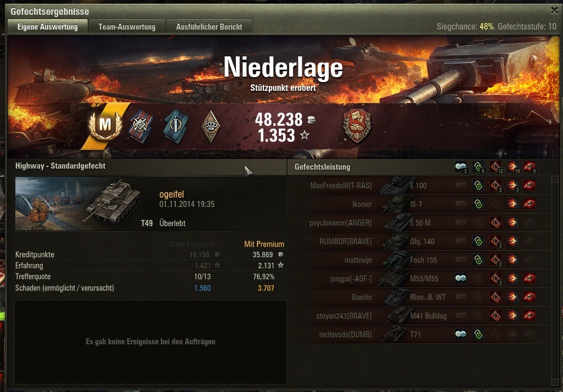Click player name stoyan243[BRAVE]

pos(343,316)
